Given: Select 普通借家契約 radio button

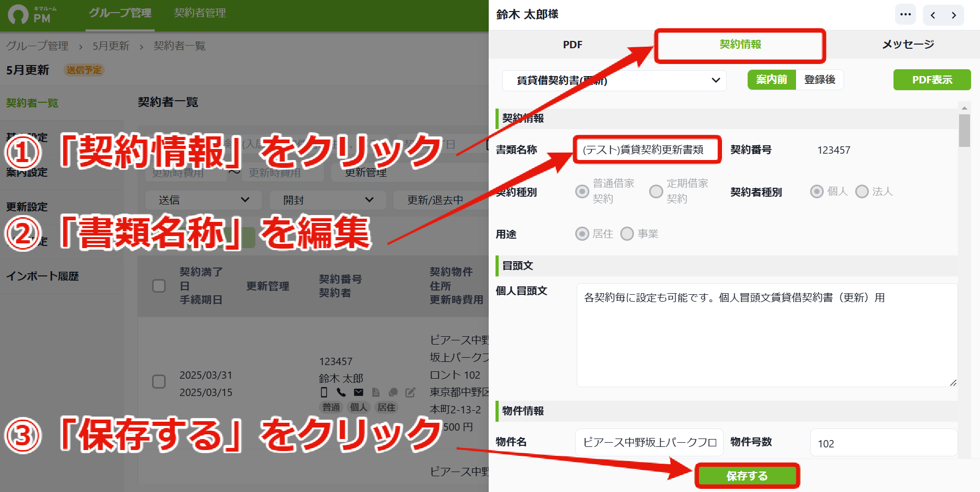Looking at the screenshot, I should pyautogui.click(x=582, y=191).
